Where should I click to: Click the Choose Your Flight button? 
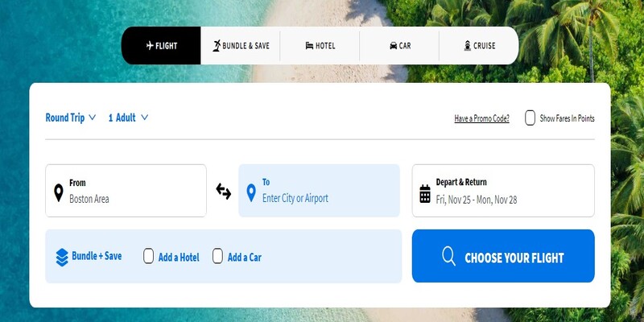pyautogui.click(x=503, y=256)
